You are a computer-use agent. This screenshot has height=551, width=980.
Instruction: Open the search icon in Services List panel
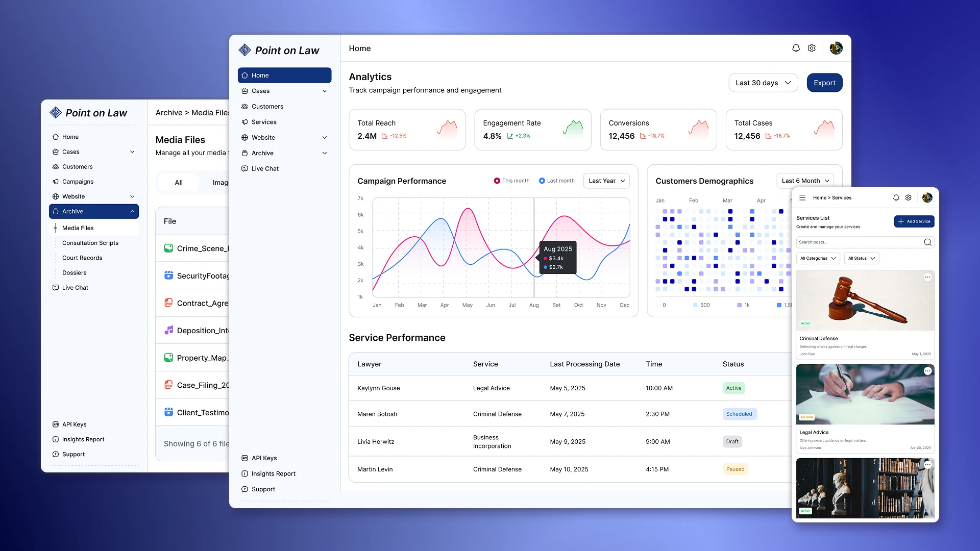[927, 242]
